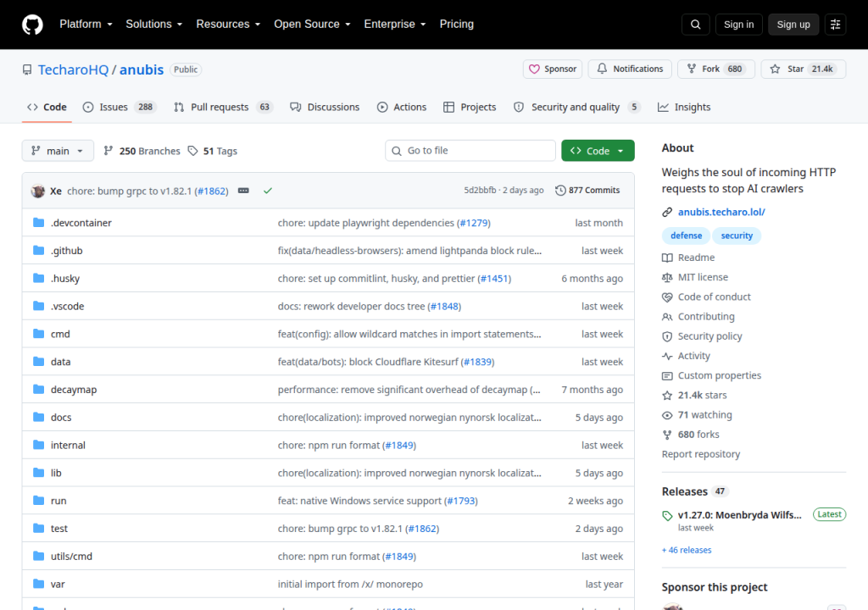Viewport: 868px width, 610px height.
Task: Switch to the Issues tab
Action: coord(120,107)
